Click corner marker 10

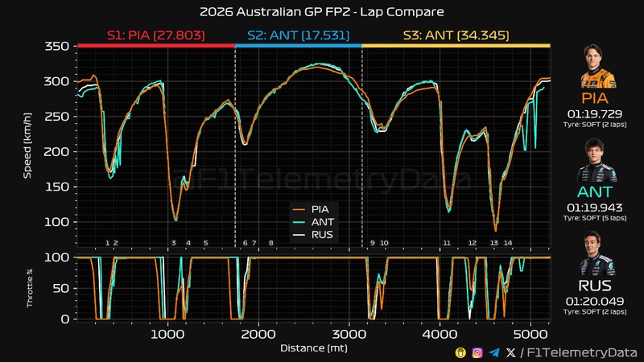pos(384,243)
